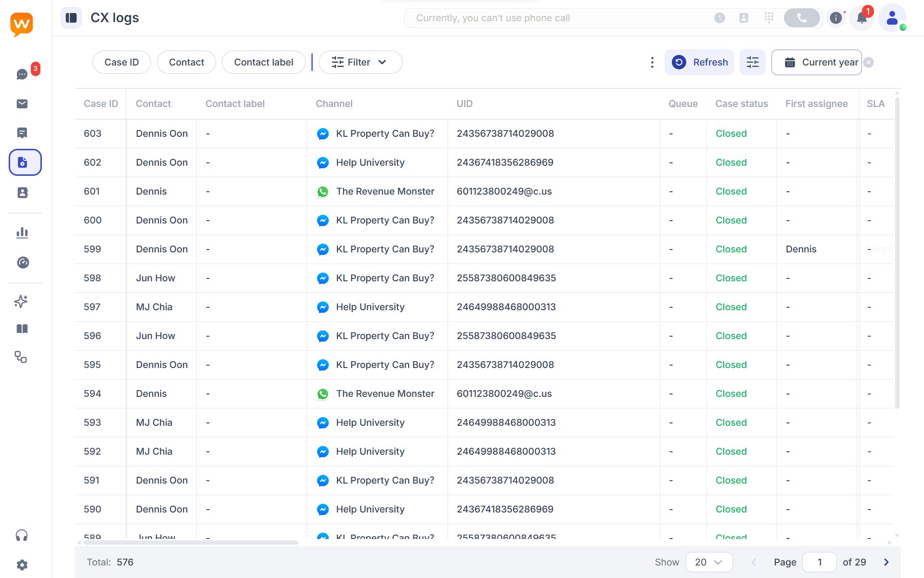Open the Show 20 rows dropdown

(x=709, y=562)
